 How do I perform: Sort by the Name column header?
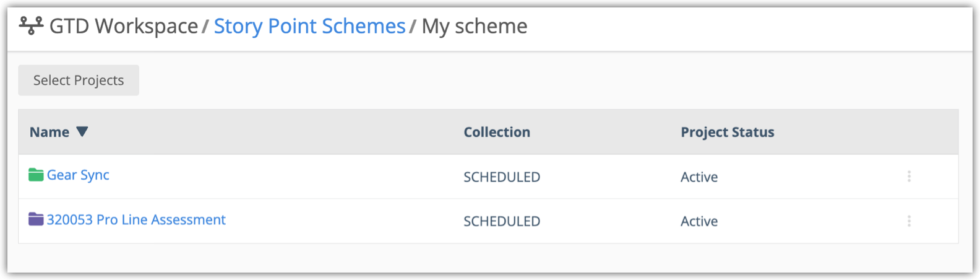pos(49,132)
